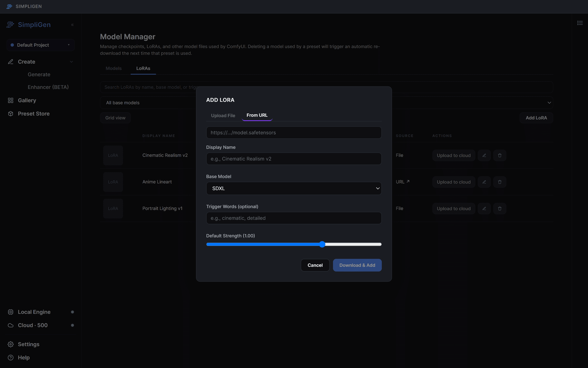Adjust the Default Strength slider handle
This screenshot has height=368, width=588.
point(322,244)
